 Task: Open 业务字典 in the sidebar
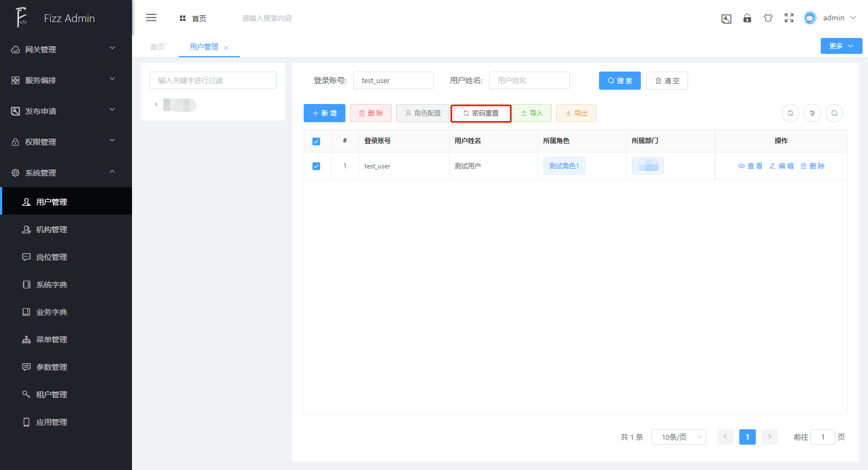point(66,312)
